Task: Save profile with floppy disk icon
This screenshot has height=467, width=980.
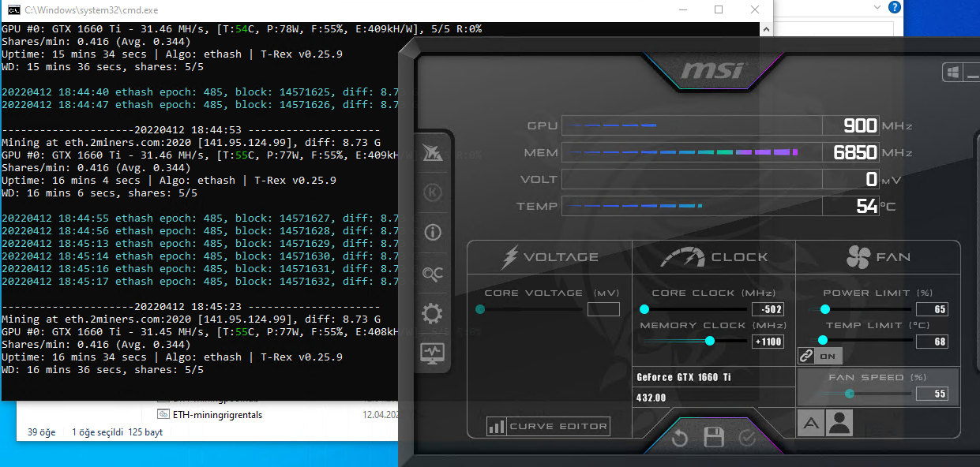Action: pos(714,438)
